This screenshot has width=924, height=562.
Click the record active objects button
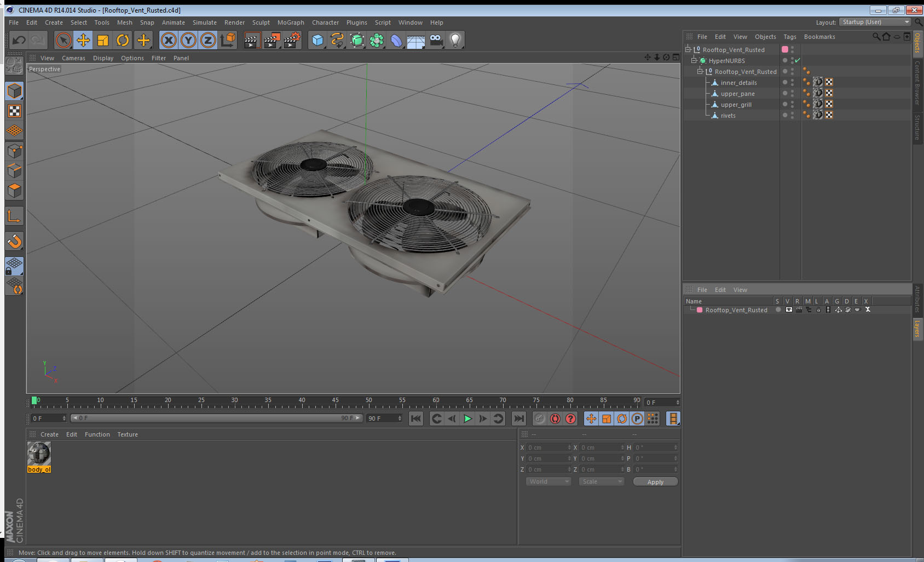(540, 418)
